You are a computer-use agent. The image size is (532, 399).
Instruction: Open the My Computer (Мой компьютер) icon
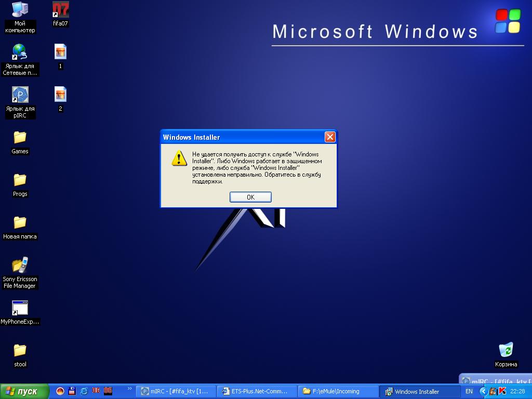(20, 10)
